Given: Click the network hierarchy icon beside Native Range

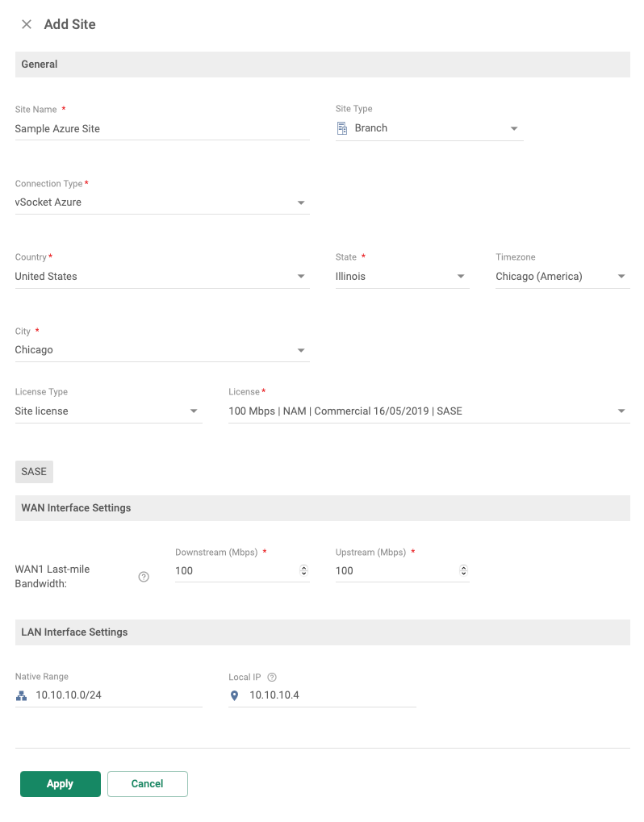Looking at the screenshot, I should 22,695.
